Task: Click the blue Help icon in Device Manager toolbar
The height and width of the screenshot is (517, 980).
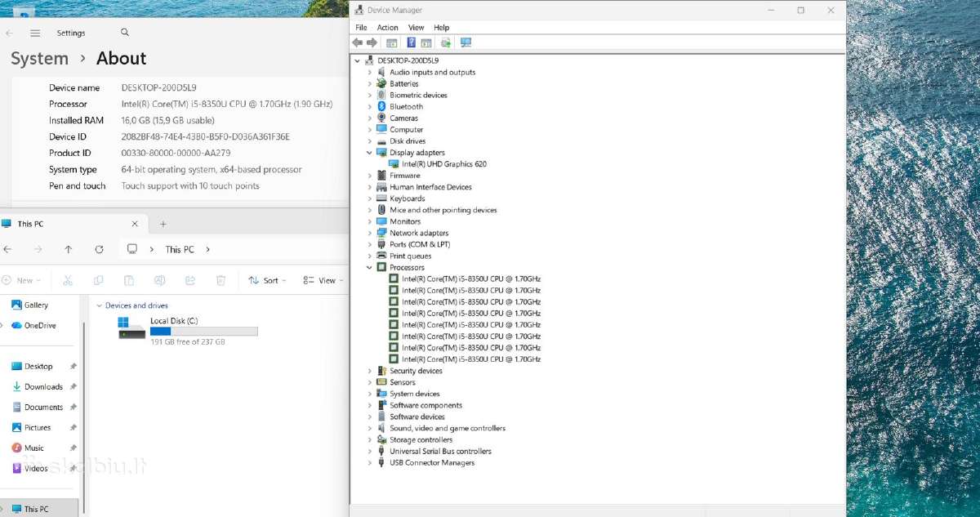Action: click(411, 42)
